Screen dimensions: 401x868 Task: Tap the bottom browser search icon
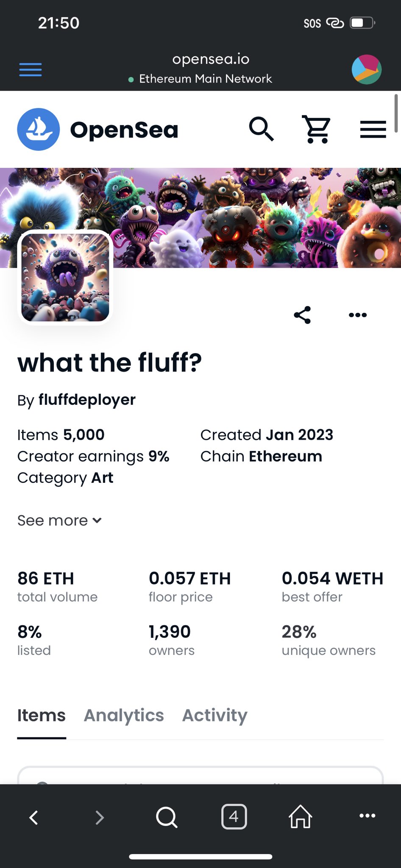tap(167, 817)
